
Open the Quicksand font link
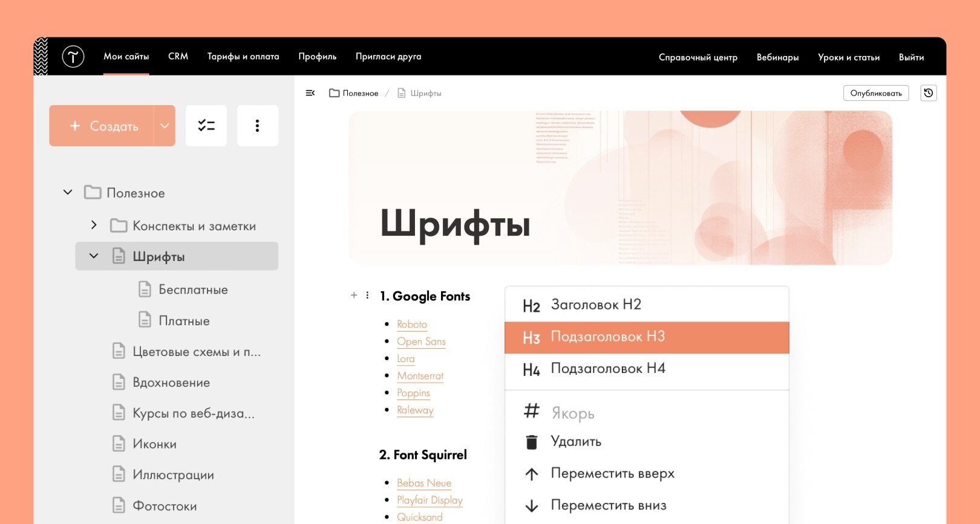pyautogui.click(x=420, y=517)
